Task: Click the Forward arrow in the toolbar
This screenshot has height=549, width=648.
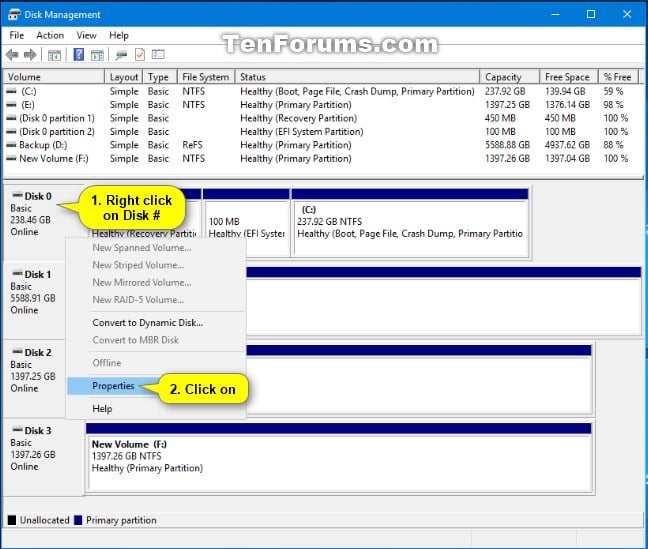Action: click(x=30, y=55)
